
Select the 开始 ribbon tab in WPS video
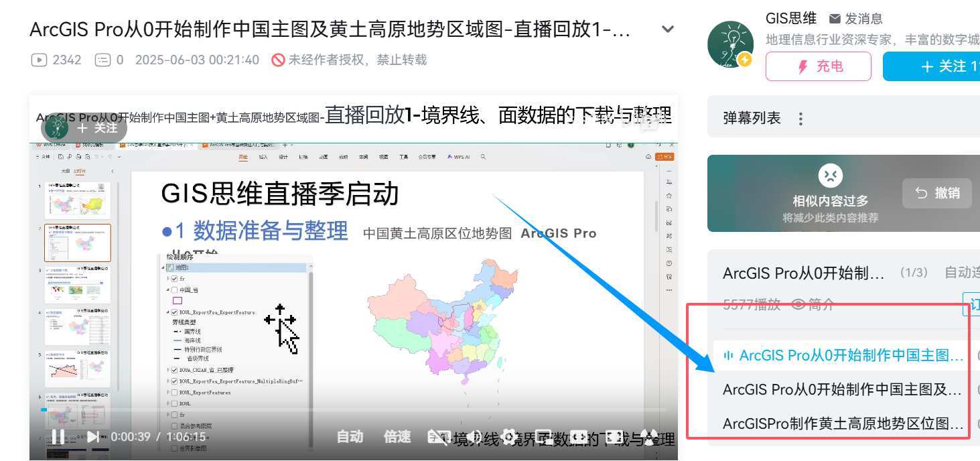coord(243,157)
